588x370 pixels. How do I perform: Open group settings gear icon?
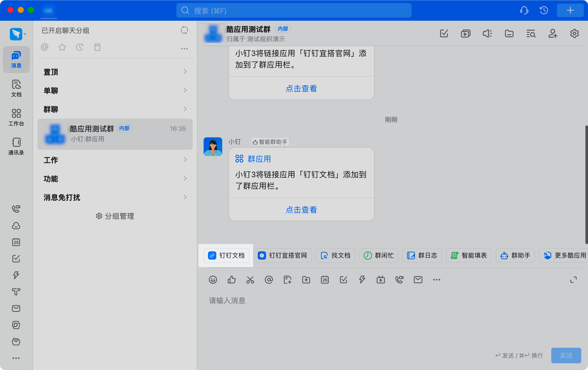tap(575, 33)
